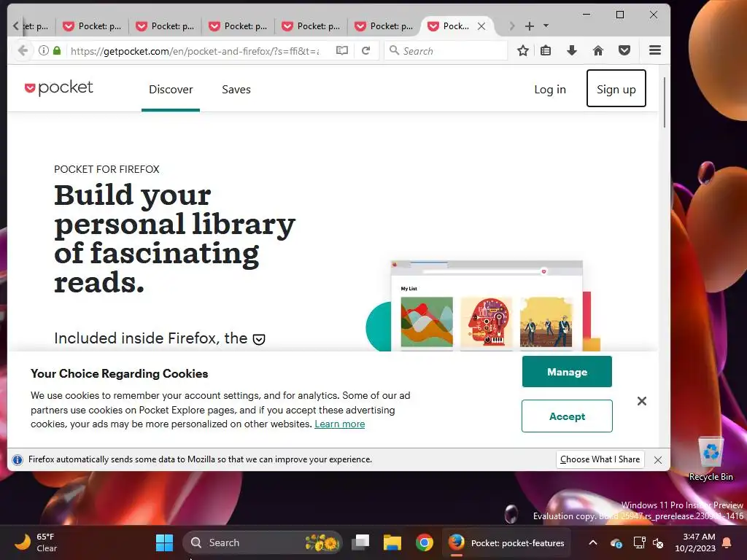Click the page vertical scrollbar
The width and height of the screenshot is (747, 560).
point(664,102)
